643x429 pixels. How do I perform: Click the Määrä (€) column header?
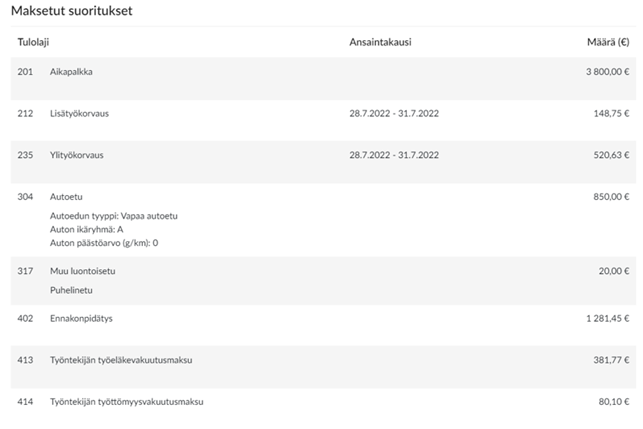(608, 42)
